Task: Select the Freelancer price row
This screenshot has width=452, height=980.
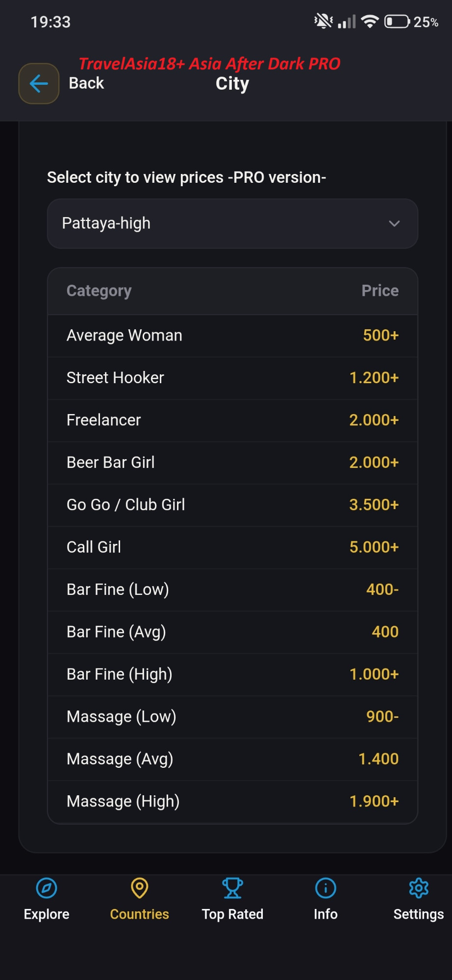Action: (232, 420)
